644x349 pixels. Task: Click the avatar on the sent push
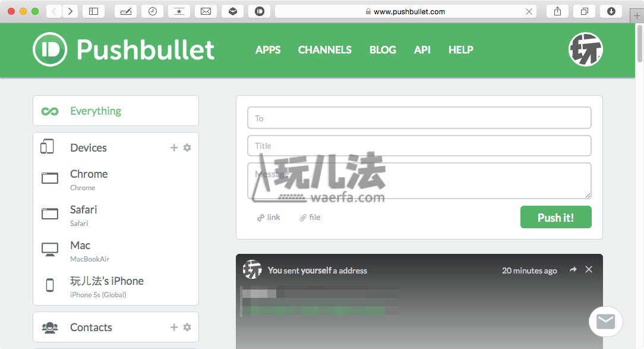pyautogui.click(x=252, y=270)
